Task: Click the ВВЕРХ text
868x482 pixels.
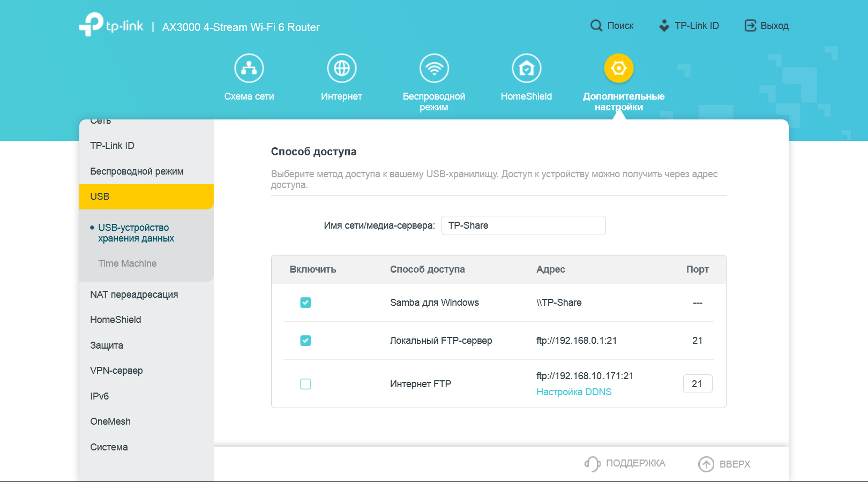Action: (x=735, y=464)
